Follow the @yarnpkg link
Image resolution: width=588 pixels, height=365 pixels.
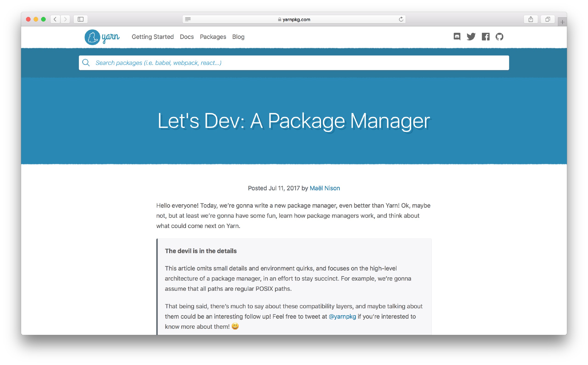tap(342, 317)
